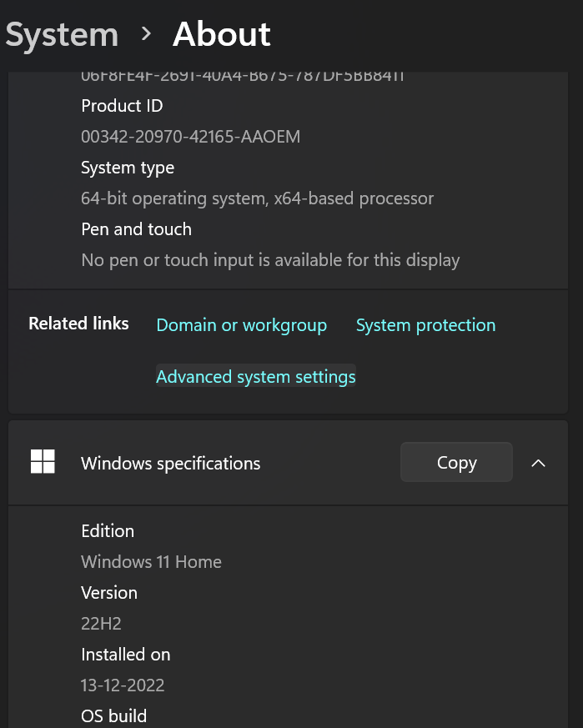Click the Windows logo icon beside Windows specifications
583x728 pixels.
pos(43,462)
